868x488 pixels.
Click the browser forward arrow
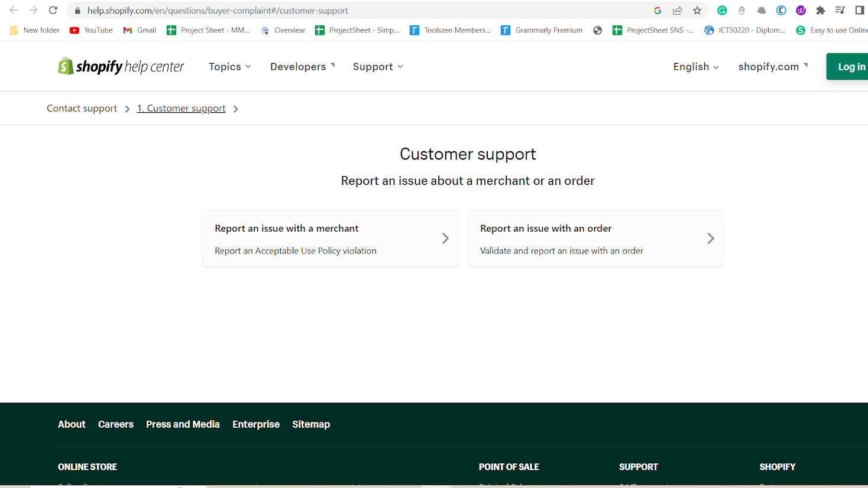pyautogui.click(x=33, y=10)
